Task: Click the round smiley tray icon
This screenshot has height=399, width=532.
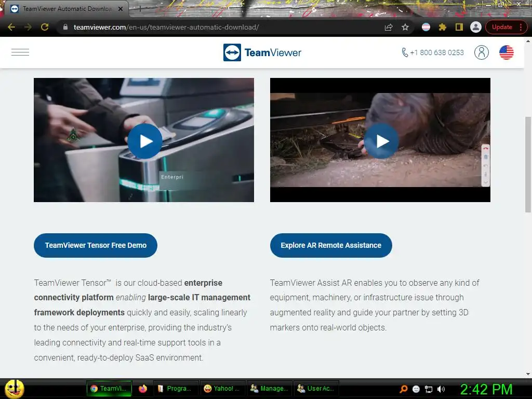Action: [416, 389]
